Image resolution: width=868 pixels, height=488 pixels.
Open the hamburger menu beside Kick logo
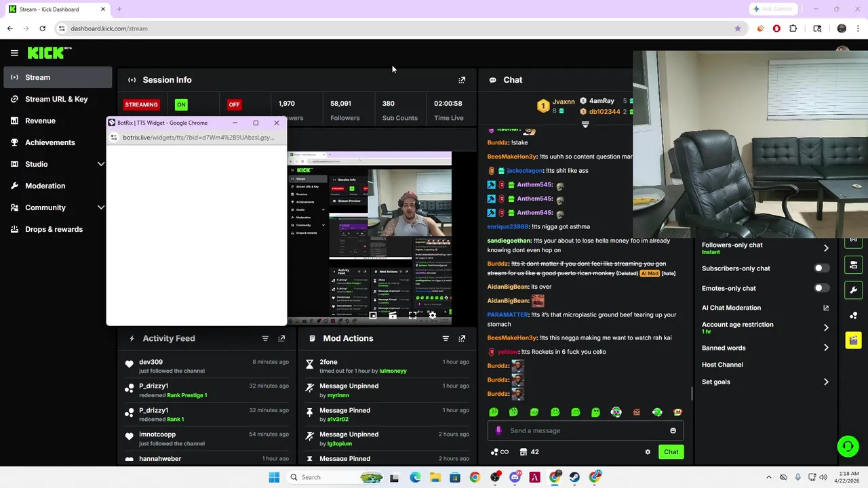click(x=14, y=53)
